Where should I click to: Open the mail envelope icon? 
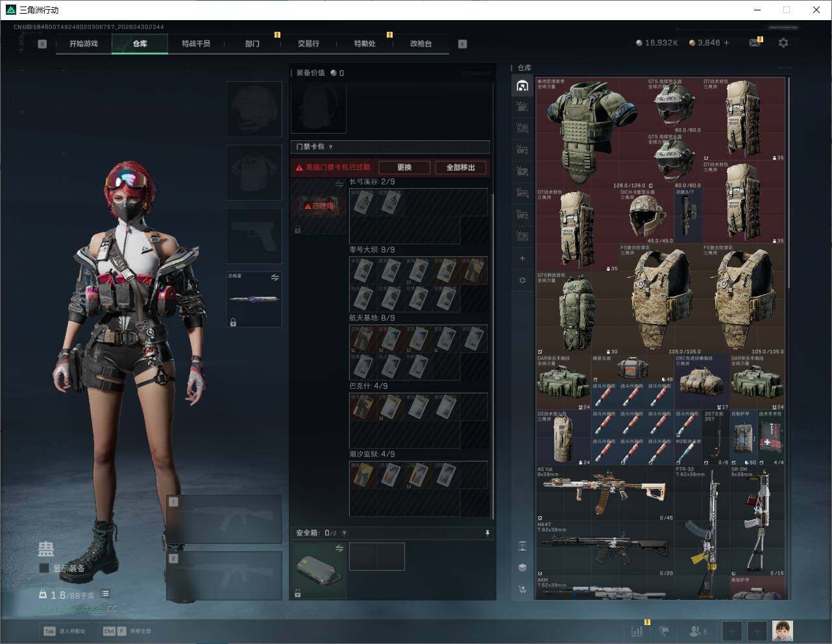point(755,43)
